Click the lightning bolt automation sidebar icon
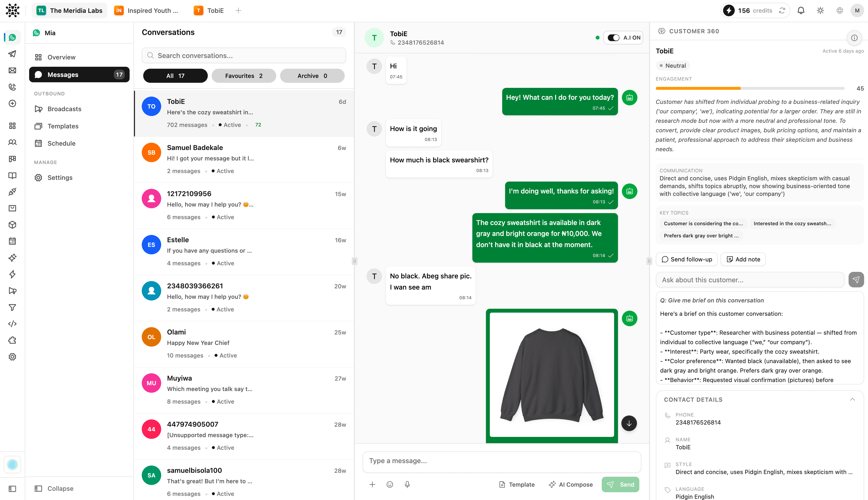 (x=12, y=274)
